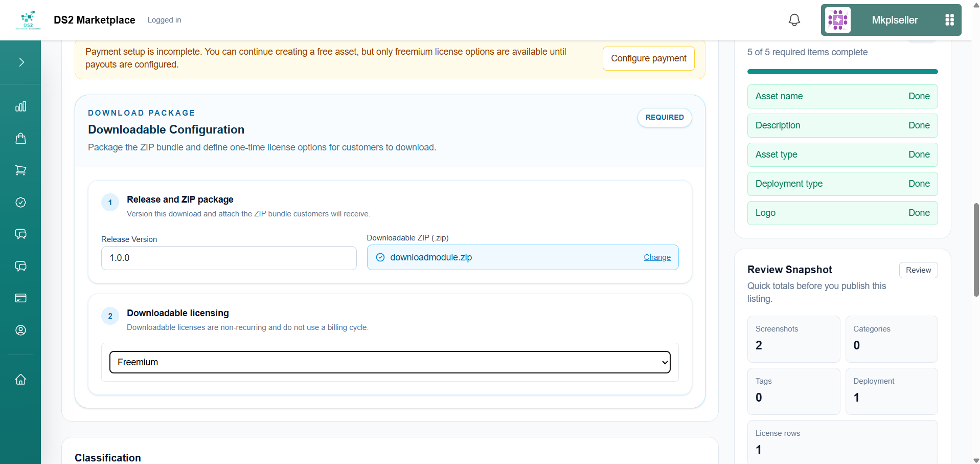Image resolution: width=980 pixels, height=464 pixels.
Task: Open the checkmark badge sidebar icon
Action: 20,203
